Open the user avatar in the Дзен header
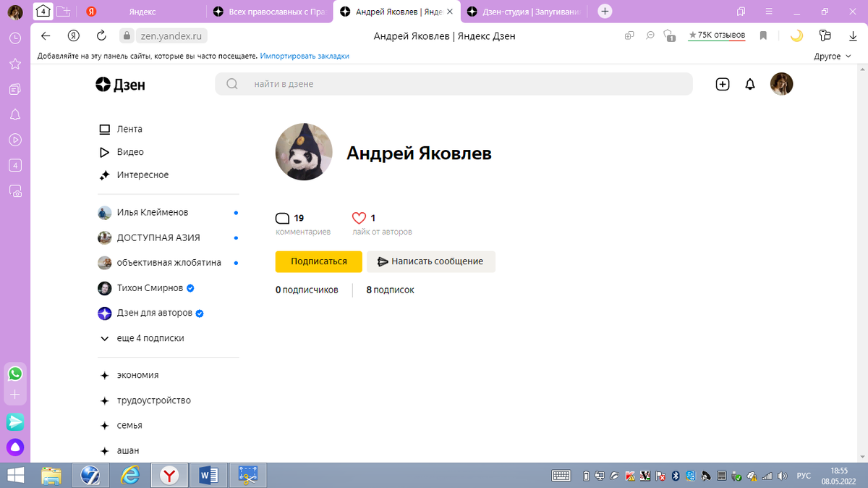This screenshot has height=488, width=868. (781, 84)
